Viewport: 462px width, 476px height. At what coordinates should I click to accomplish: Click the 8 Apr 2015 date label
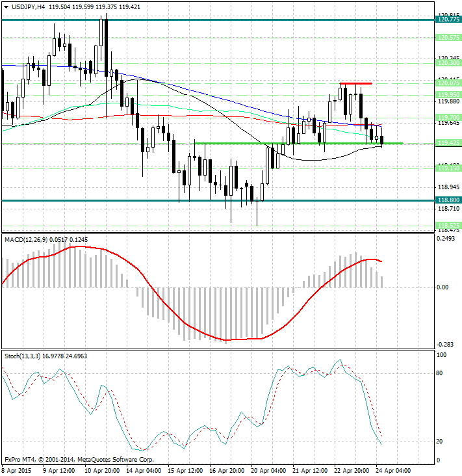pos(17,469)
